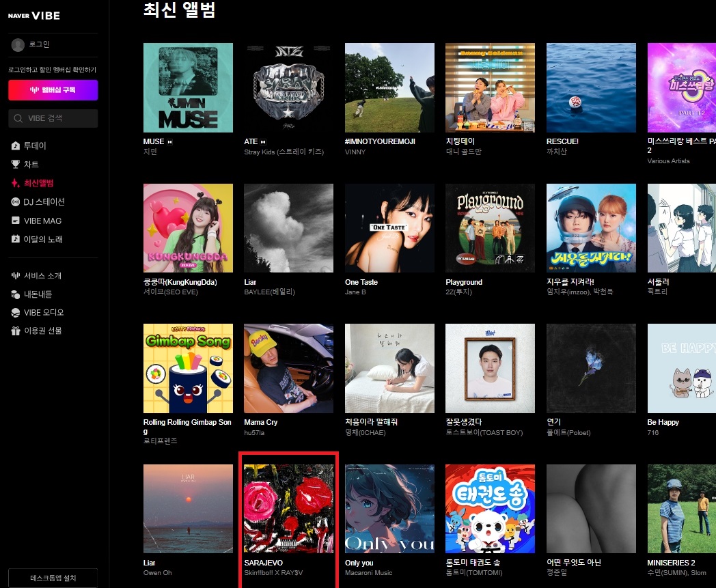Open the 투데이 menu

coord(35,145)
